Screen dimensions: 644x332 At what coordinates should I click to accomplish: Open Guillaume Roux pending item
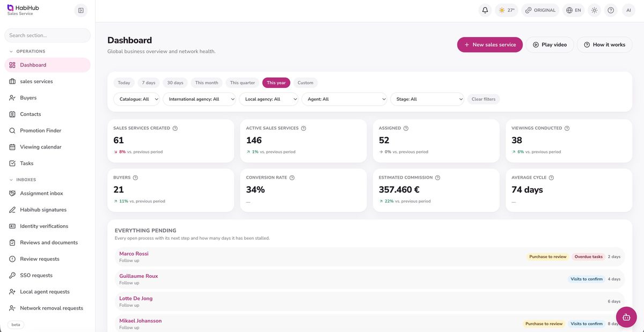point(370,279)
